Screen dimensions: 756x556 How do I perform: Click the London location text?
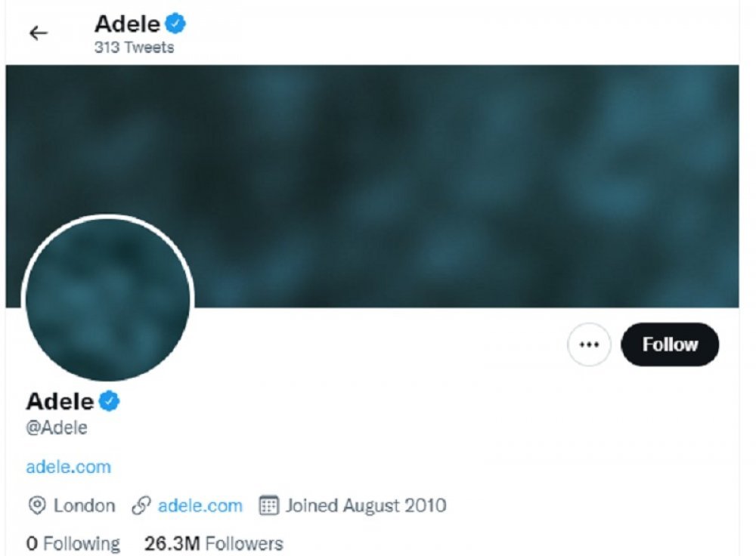(x=85, y=505)
